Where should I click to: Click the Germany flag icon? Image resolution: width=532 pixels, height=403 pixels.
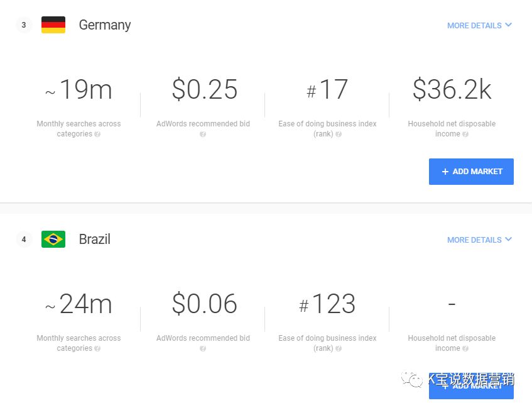coord(53,25)
